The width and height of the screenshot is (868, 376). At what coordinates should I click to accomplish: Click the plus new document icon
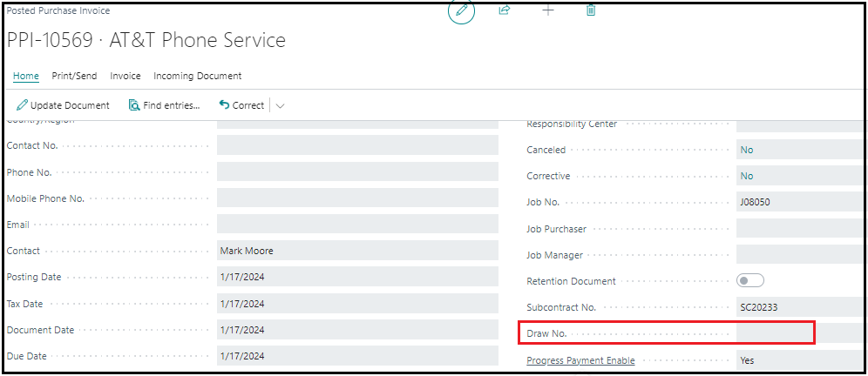coord(548,10)
